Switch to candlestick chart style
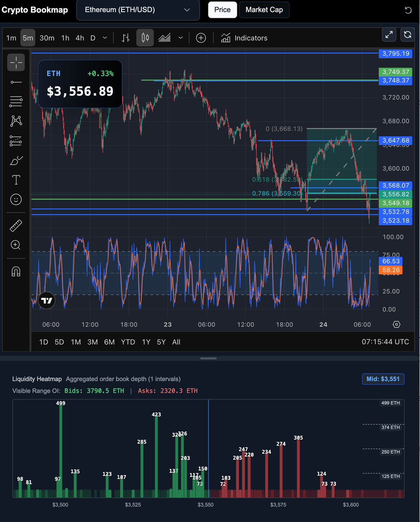The height and width of the screenshot is (522, 420). point(145,38)
